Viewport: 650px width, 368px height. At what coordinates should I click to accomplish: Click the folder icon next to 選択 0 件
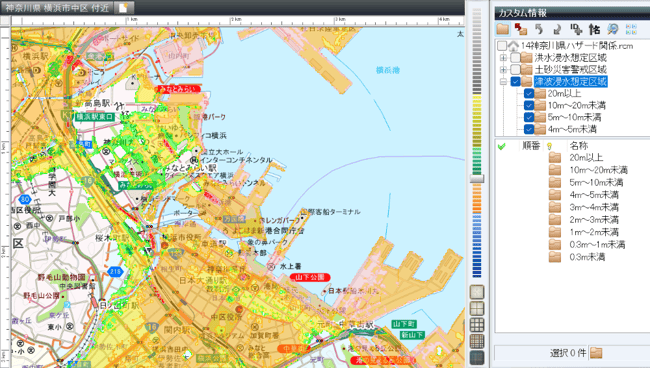(x=596, y=353)
